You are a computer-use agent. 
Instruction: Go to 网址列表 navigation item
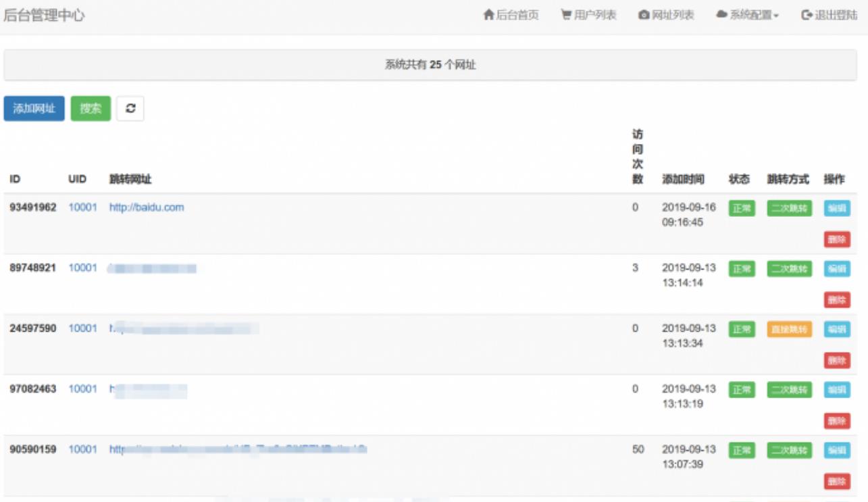click(666, 15)
